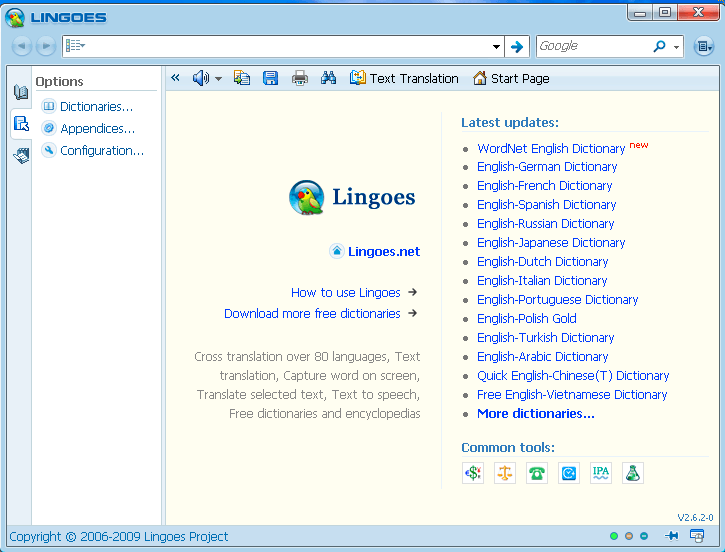
Task: Open Configuration... option
Action: (93, 151)
